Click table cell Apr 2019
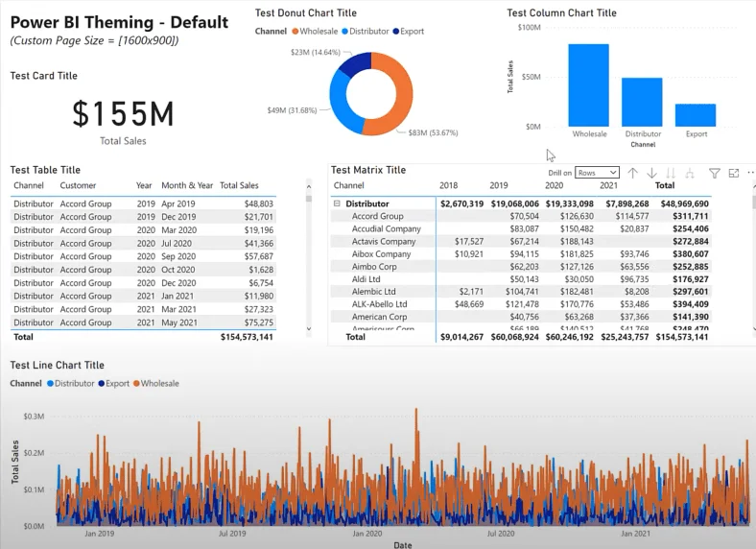The height and width of the screenshot is (549, 756). (x=177, y=203)
